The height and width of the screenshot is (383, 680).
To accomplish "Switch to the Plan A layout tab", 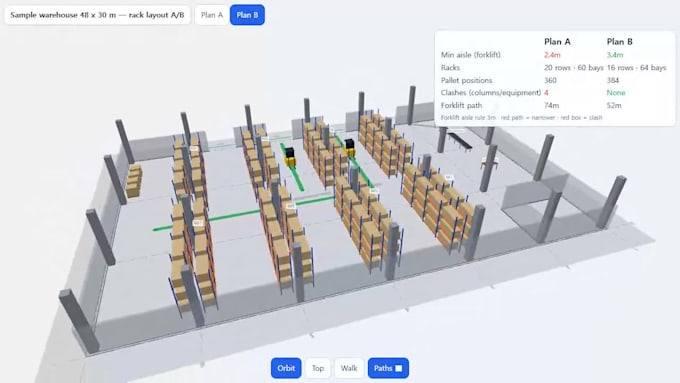I will coord(212,15).
